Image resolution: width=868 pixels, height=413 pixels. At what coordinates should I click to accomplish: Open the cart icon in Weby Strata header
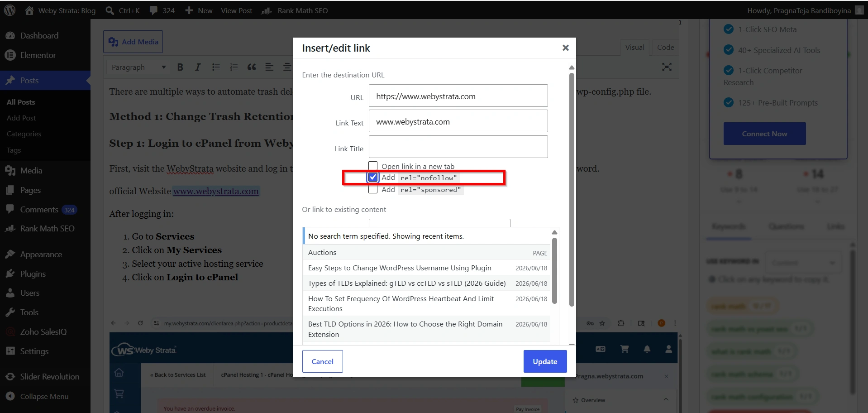tap(625, 349)
